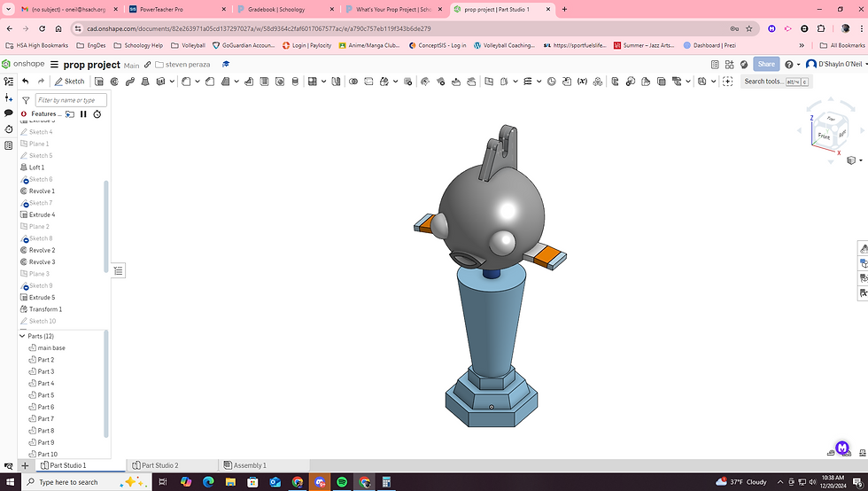Select the Extrude tool

click(99, 82)
